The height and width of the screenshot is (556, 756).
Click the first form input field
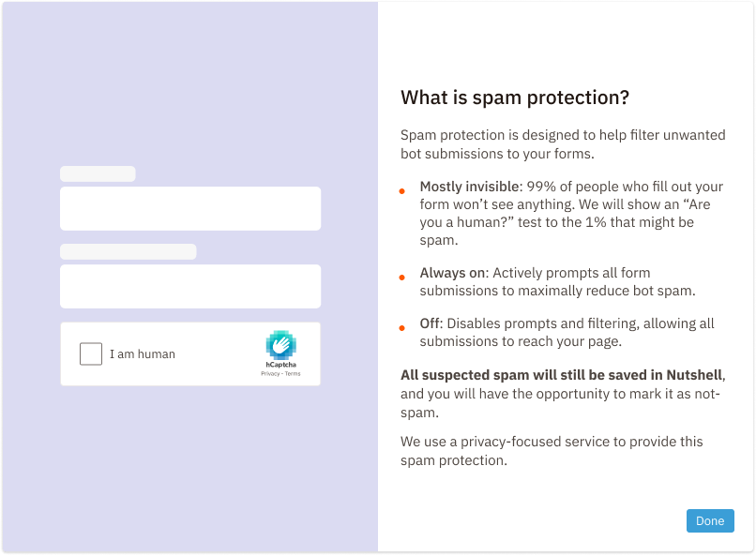click(x=190, y=208)
